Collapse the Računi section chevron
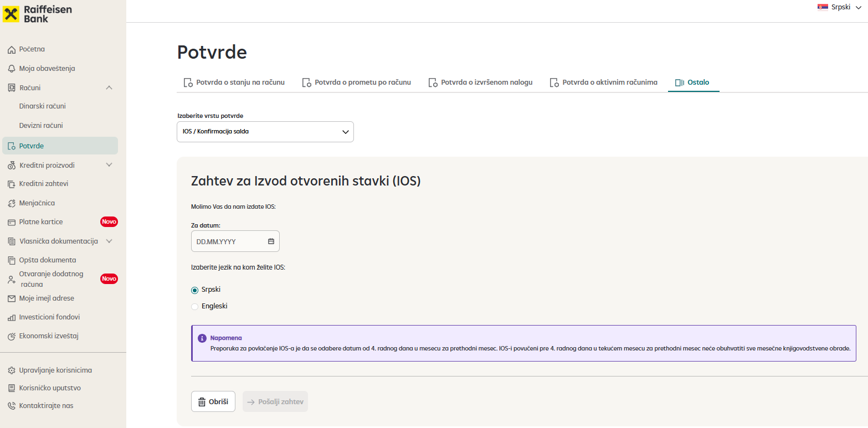 tap(109, 87)
